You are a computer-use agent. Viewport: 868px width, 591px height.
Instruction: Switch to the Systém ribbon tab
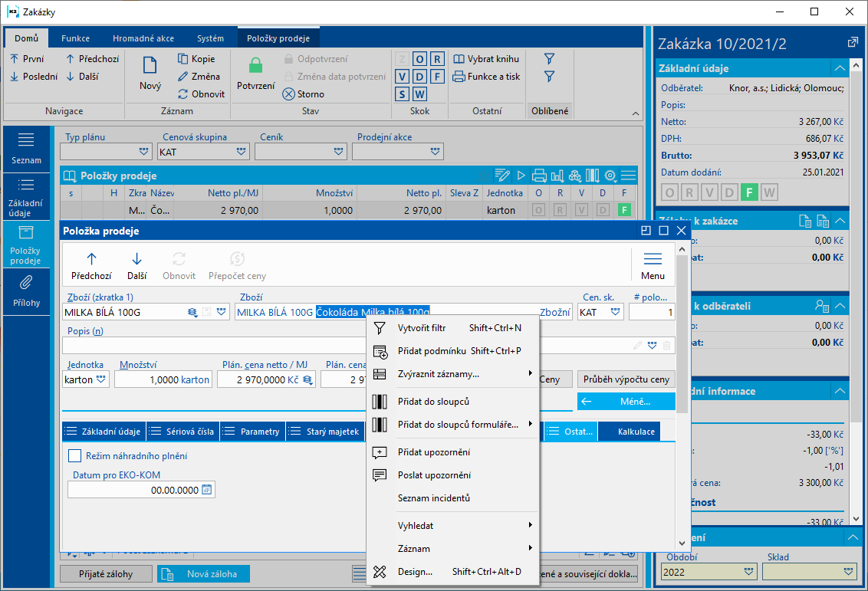pyautogui.click(x=210, y=38)
